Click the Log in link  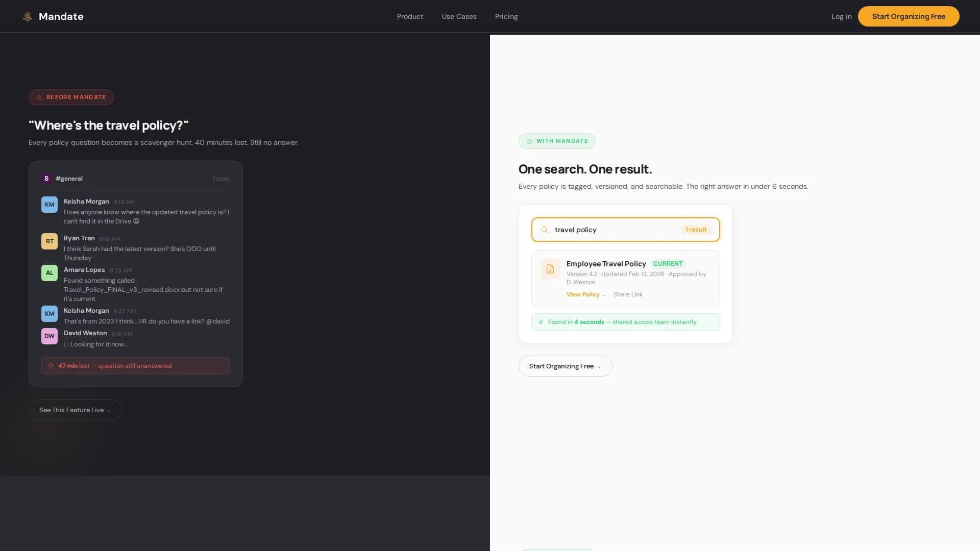pos(841,16)
